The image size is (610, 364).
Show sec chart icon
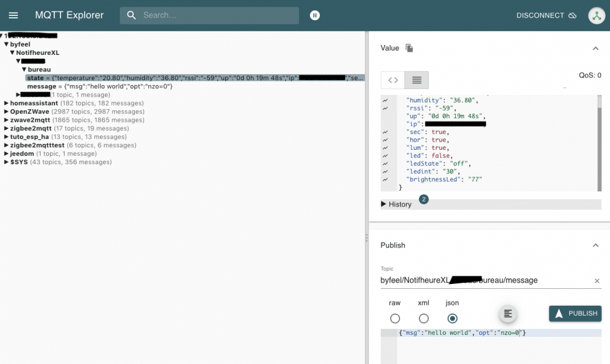click(x=385, y=132)
